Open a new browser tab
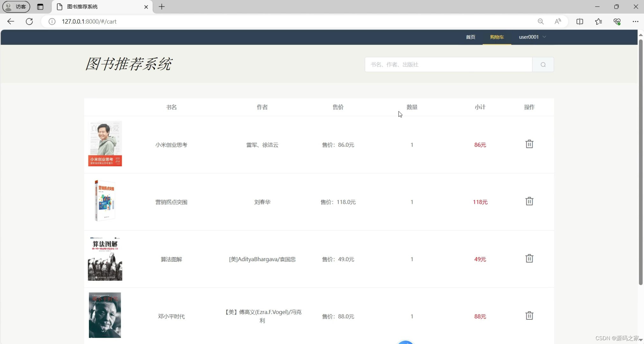Screen dimensions: 644x344 pyautogui.click(x=162, y=7)
